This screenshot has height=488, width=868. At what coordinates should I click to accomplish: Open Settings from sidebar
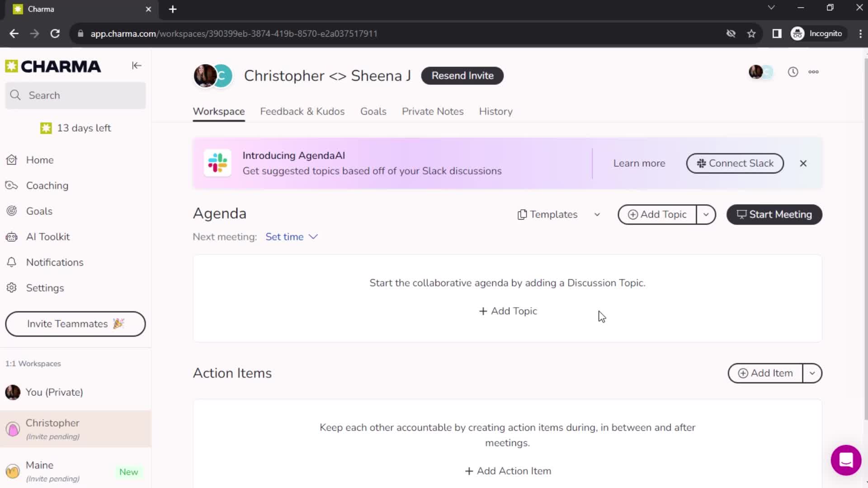(x=45, y=288)
